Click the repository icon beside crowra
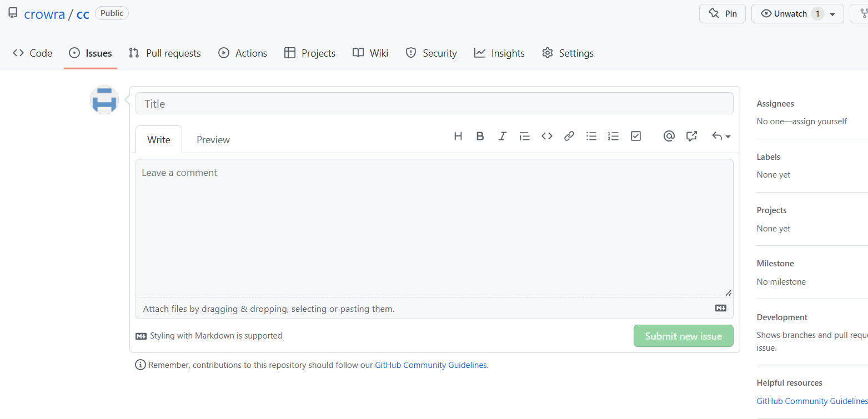 point(13,13)
